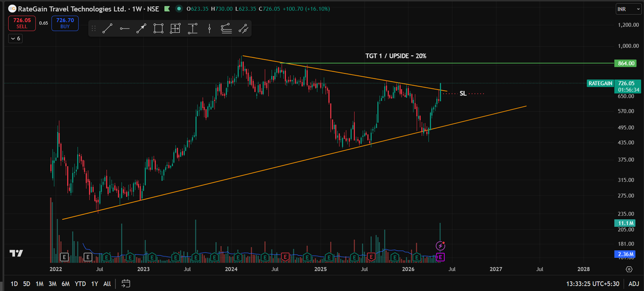The width and height of the screenshot is (644, 291).
Task: Open the Go to date calendar icon
Action: click(126, 283)
